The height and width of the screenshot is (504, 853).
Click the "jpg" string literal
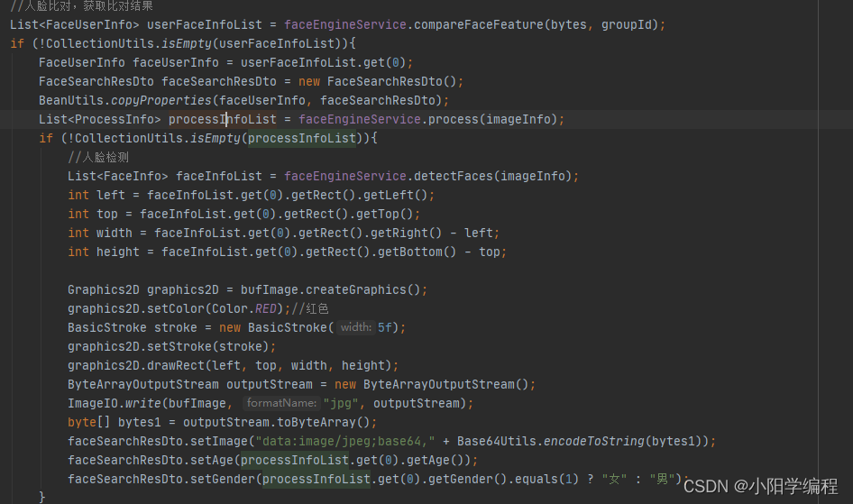pyautogui.click(x=341, y=403)
